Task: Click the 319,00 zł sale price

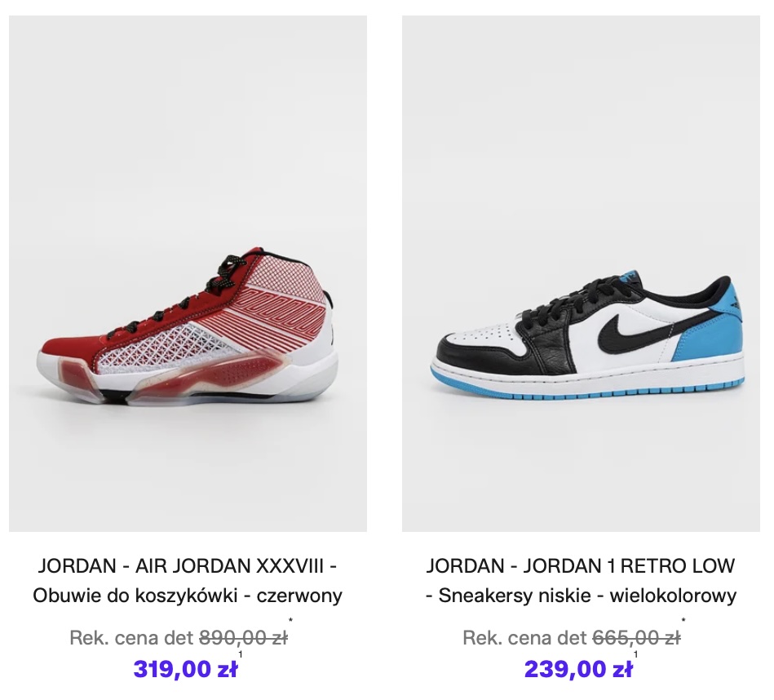Action: [x=186, y=669]
